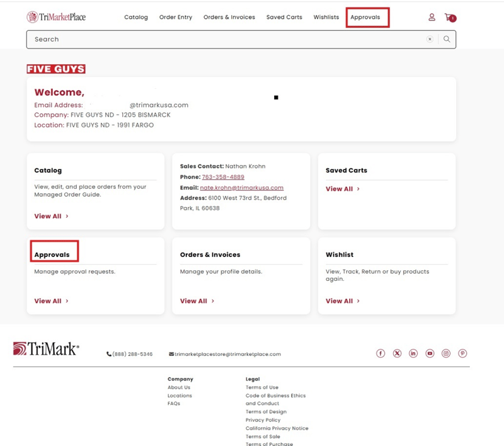Screen dimensions: 504x446
Task: Go to Orders & Invoices menu item
Action: coord(229,18)
